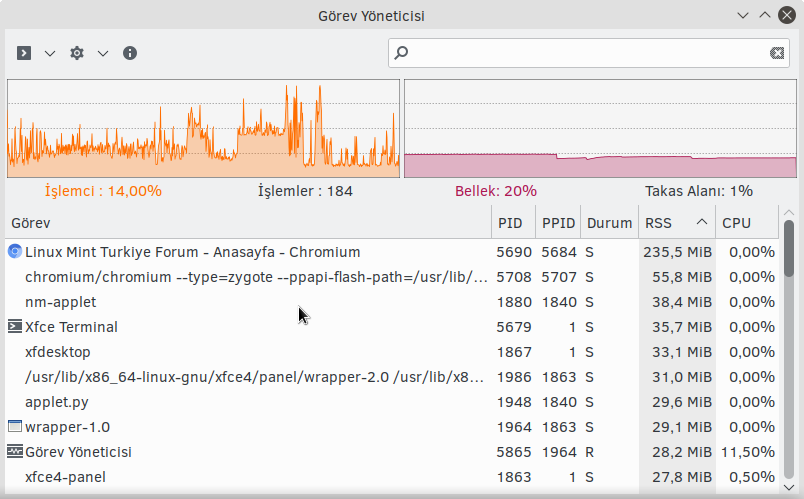Select the Görev Yöneticisi process row

pos(392,452)
